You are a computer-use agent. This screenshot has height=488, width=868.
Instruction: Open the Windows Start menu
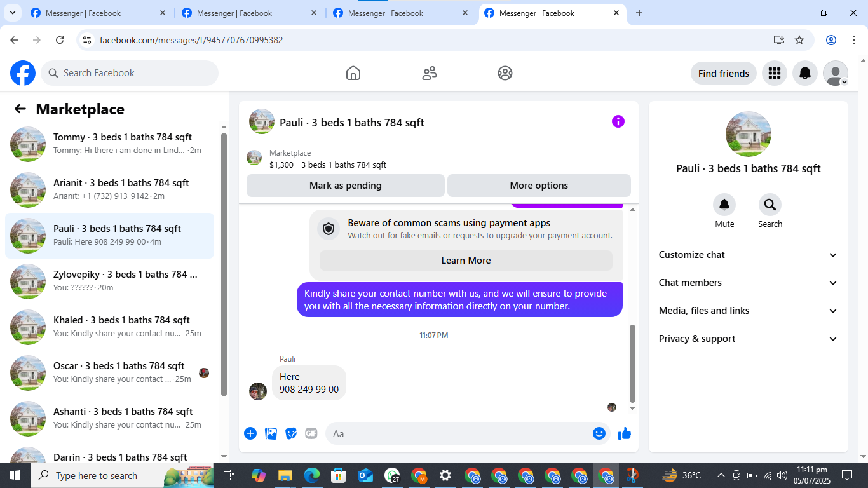(15, 475)
